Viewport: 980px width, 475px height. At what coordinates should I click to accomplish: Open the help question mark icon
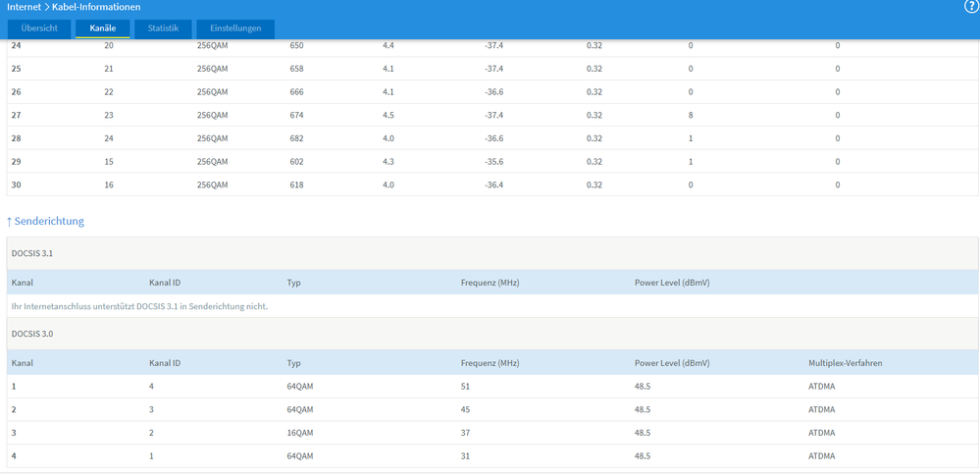(x=972, y=7)
